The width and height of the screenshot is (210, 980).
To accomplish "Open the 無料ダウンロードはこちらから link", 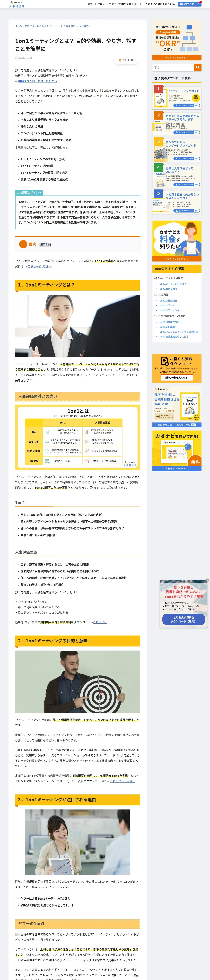I will 37,81.
